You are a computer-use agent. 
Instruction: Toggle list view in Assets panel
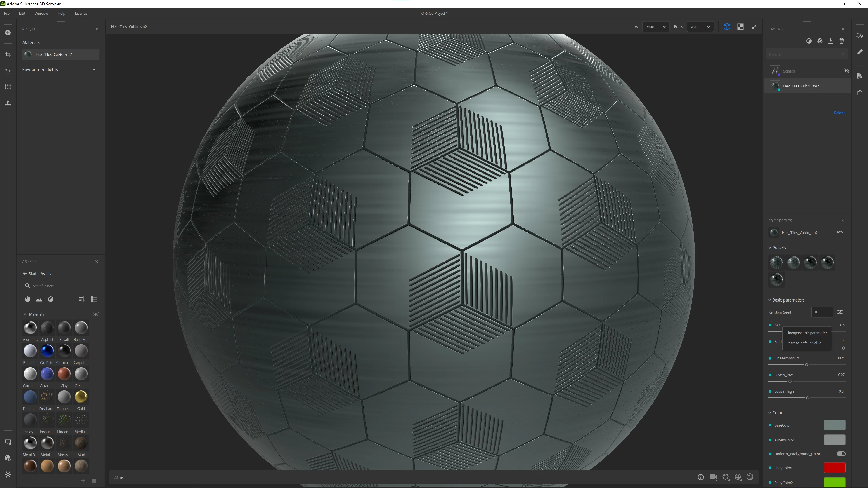click(x=94, y=299)
